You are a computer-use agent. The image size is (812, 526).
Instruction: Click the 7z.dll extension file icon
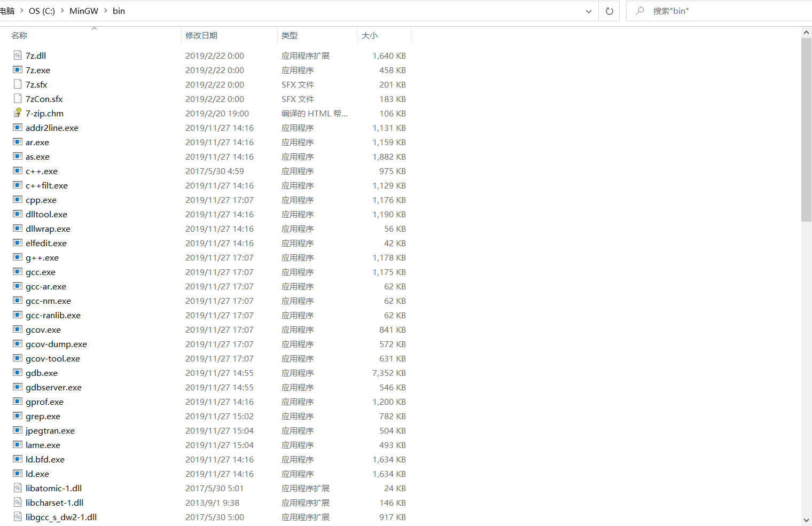pos(17,56)
